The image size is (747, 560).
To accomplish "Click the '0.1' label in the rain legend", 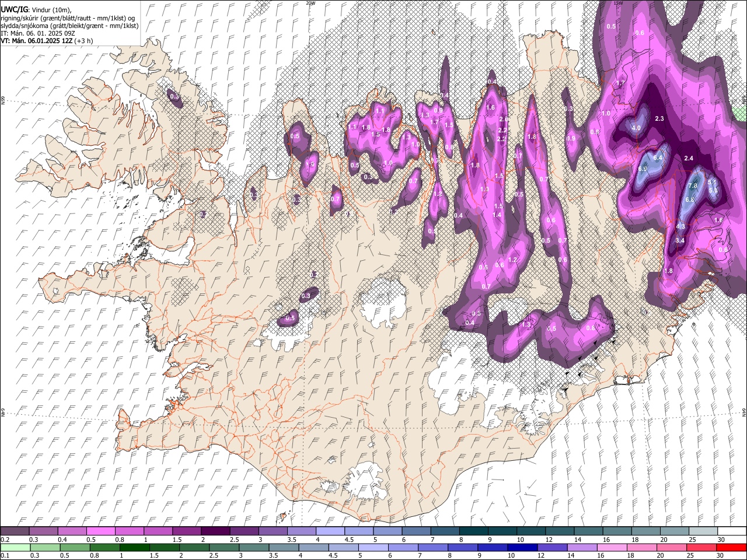I will point(5,556).
